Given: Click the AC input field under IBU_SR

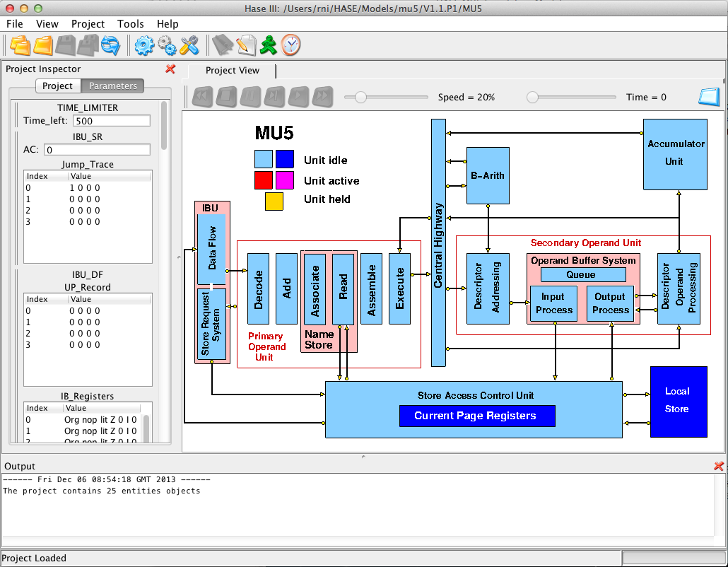Looking at the screenshot, I should point(97,150).
